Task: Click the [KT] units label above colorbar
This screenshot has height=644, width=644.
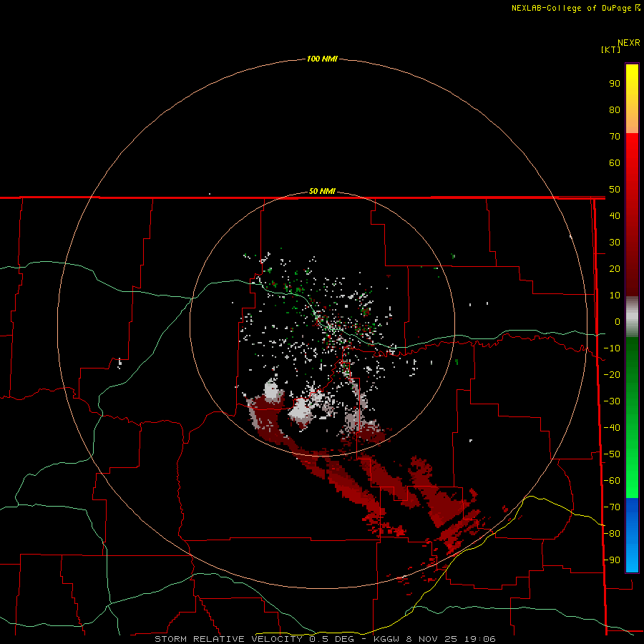Action: [610, 49]
